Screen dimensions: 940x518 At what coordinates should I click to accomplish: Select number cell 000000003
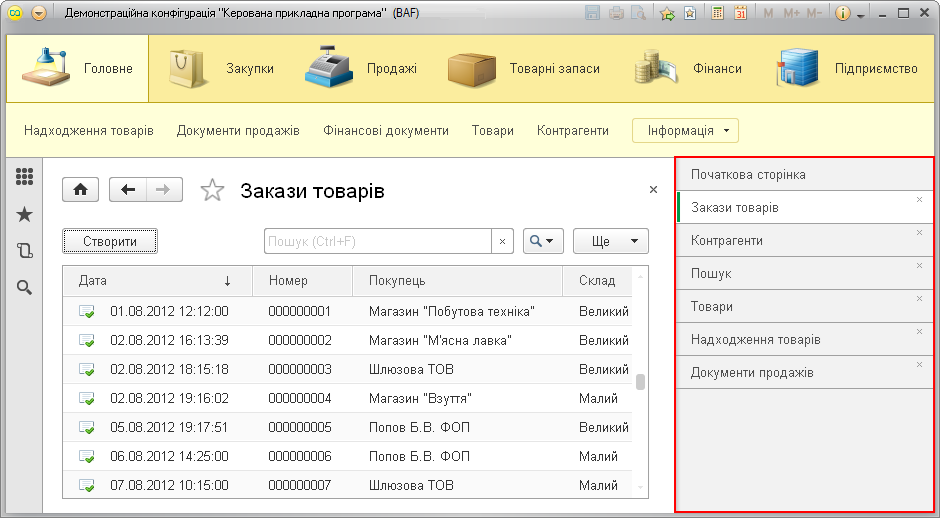[300, 369]
